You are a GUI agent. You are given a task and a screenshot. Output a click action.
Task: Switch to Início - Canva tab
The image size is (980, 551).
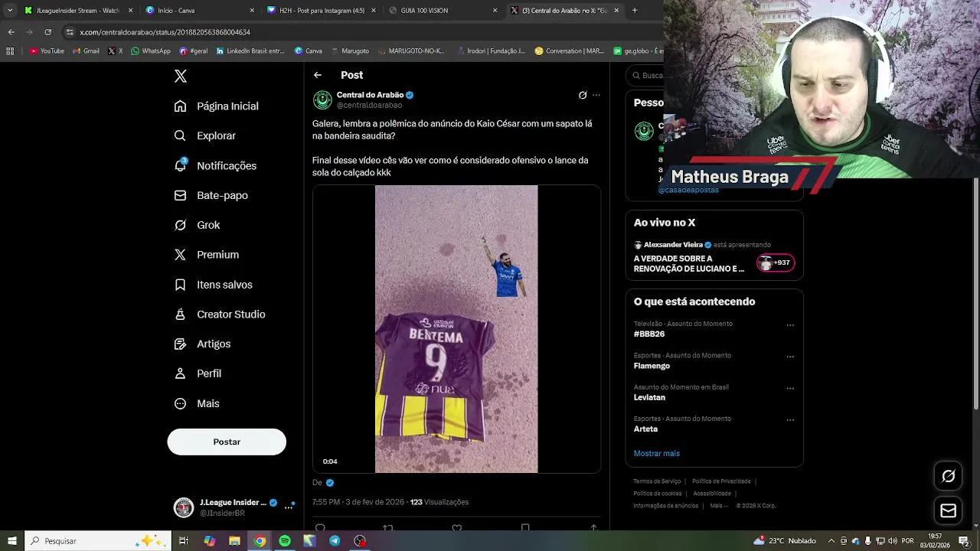tap(201, 11)
